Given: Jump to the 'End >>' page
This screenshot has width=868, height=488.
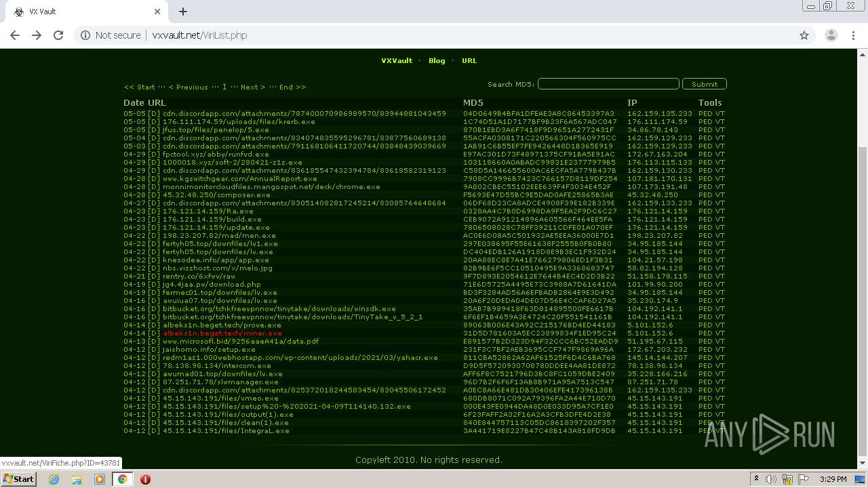Looking at the screenshot, I should tap(292, 87).
